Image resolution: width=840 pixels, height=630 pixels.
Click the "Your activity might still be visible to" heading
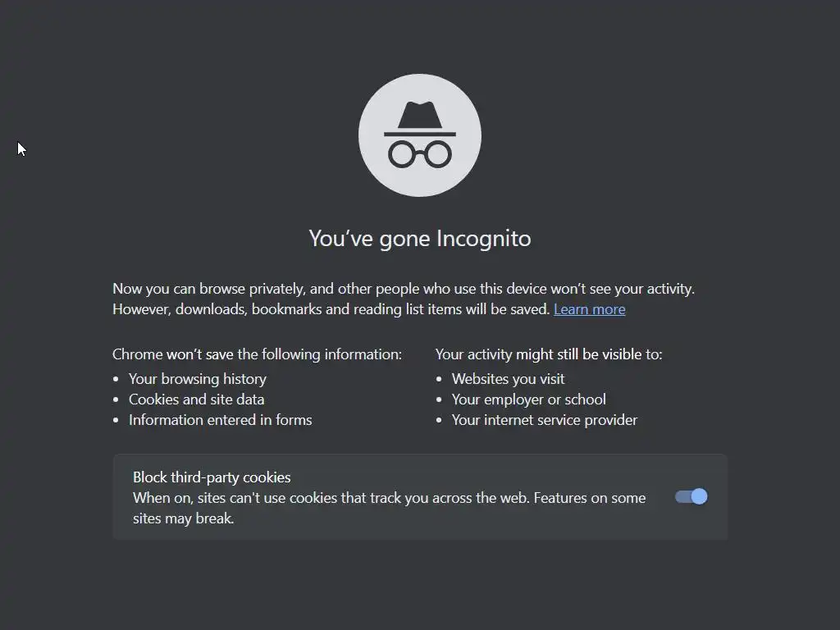pos(549,354)
